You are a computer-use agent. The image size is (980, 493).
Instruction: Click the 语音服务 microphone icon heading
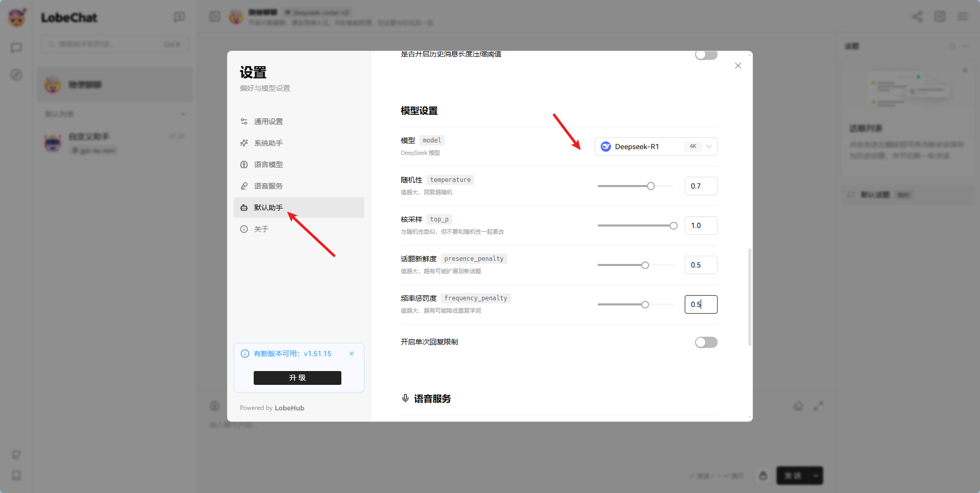click(405, 399)
